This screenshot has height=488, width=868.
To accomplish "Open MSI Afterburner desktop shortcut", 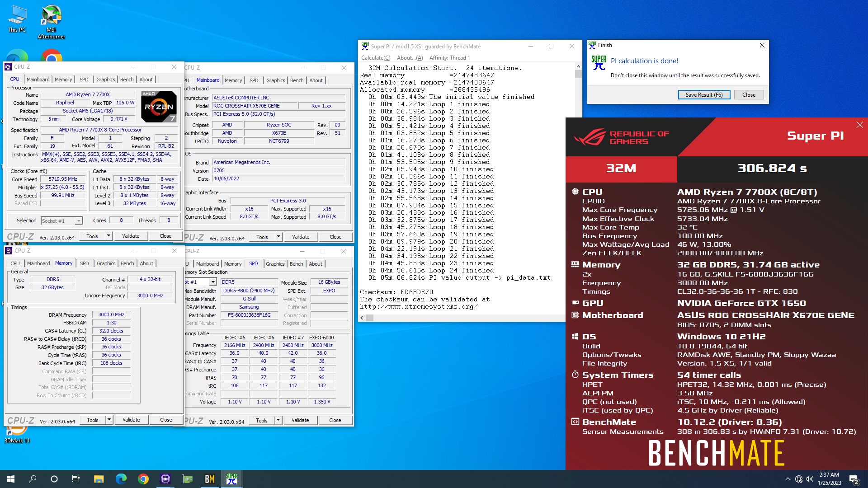I will pyautogui.click(x=51, y=22).
